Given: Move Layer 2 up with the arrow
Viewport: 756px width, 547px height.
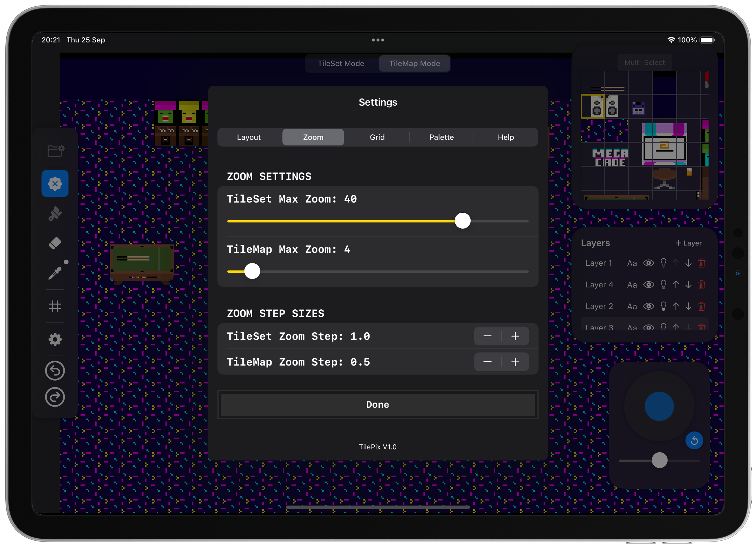Looking at the screenshot, I should click(x=676, y=306).
